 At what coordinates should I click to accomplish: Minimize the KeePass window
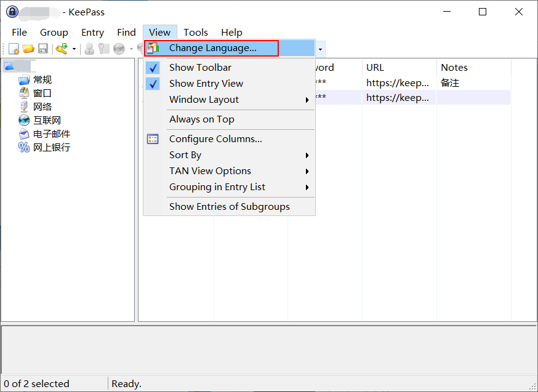click(x=447, y=12)
